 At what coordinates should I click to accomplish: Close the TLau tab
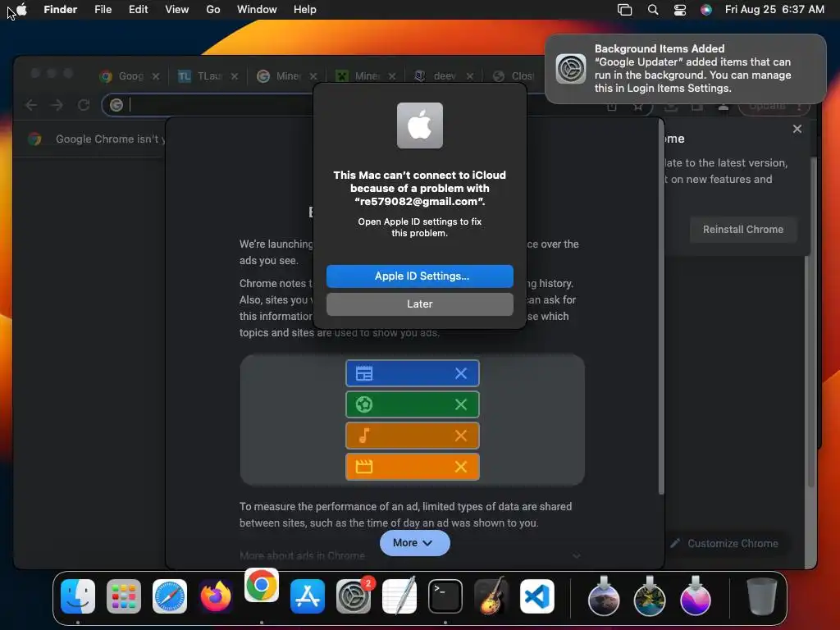234,76
